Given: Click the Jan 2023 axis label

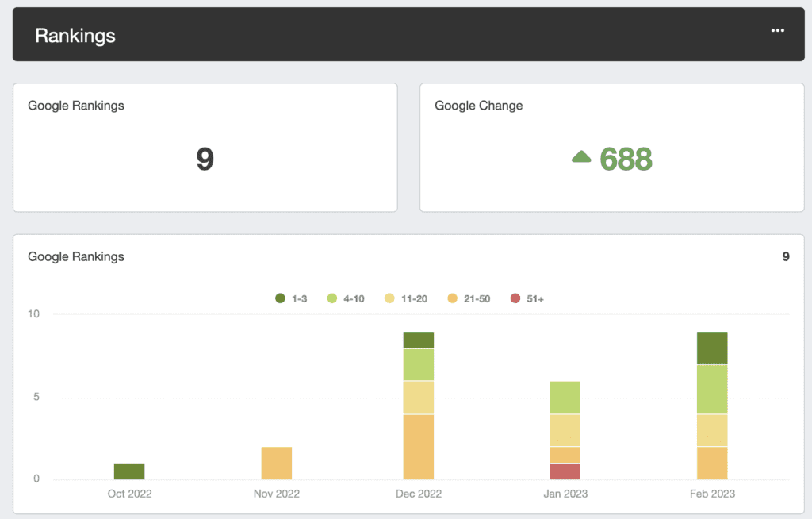Looking at the screenshot, I should [x=565, y=494].
